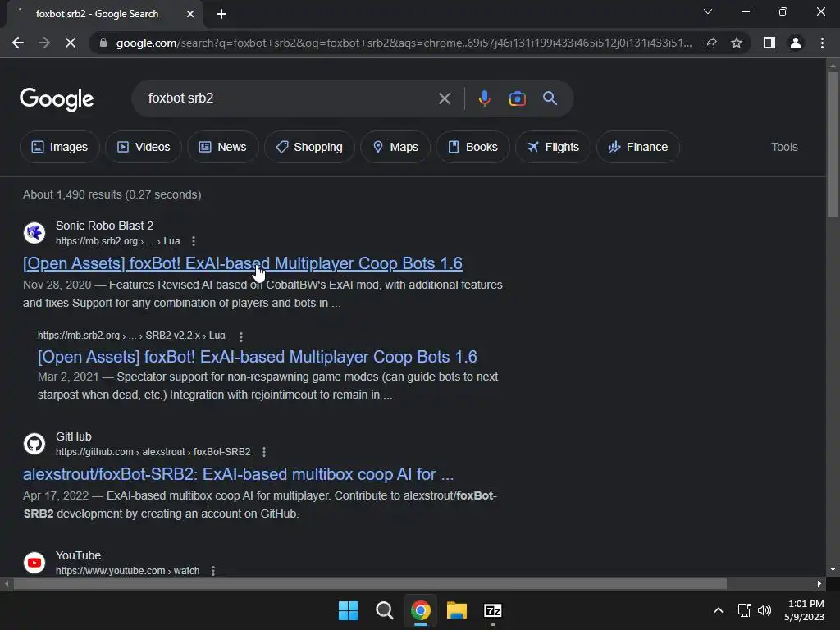Switch to Videos results
The width and height of the screenshot is (840, 630).
(144, 147)
